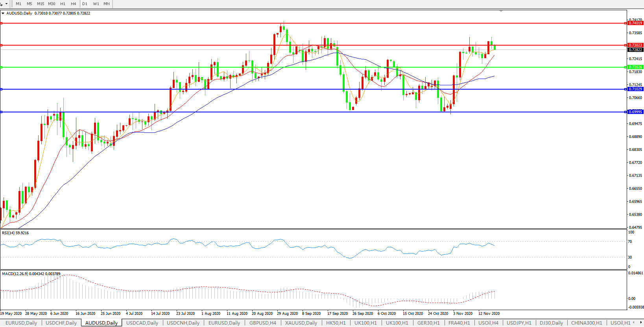Screen dimensions: 644x327
Task: Choose the H1 timeframe button
Action: pos(63,4)
